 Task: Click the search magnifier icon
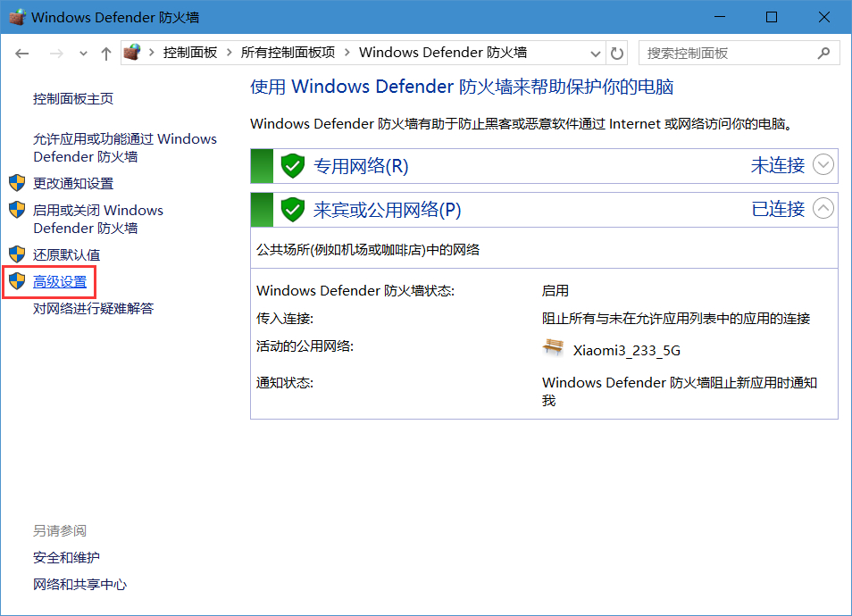[826, 54]
